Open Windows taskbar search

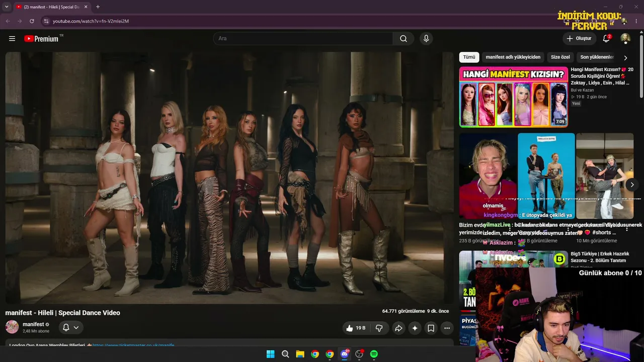point(285,354)
